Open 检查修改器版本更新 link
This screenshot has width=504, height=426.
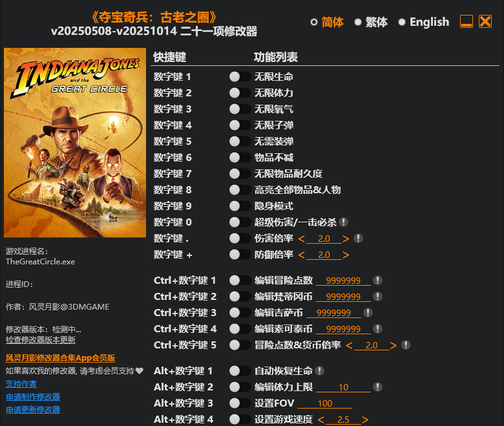click(x=41, y=340)
